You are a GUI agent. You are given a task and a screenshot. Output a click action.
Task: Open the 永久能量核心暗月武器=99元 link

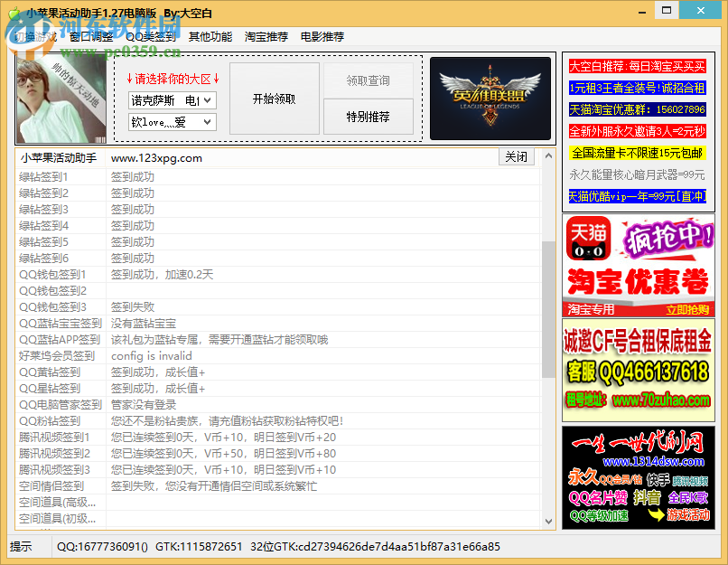click(637, 174)
